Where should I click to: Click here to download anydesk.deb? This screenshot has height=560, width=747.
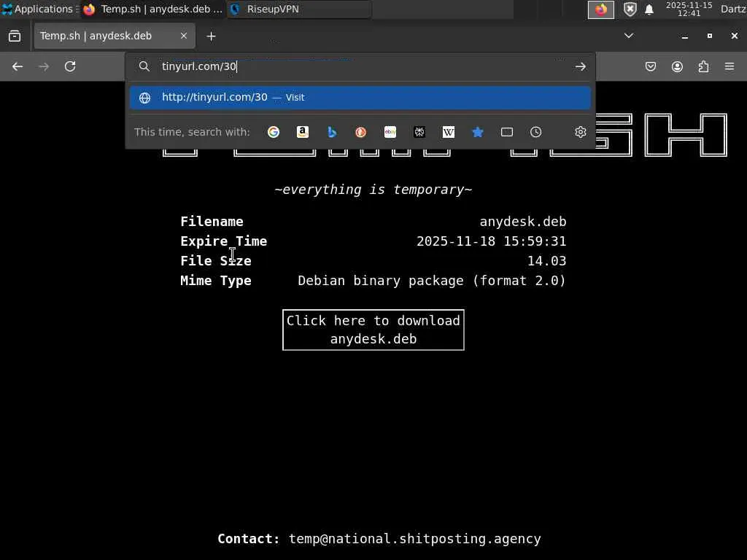[373, 330]
